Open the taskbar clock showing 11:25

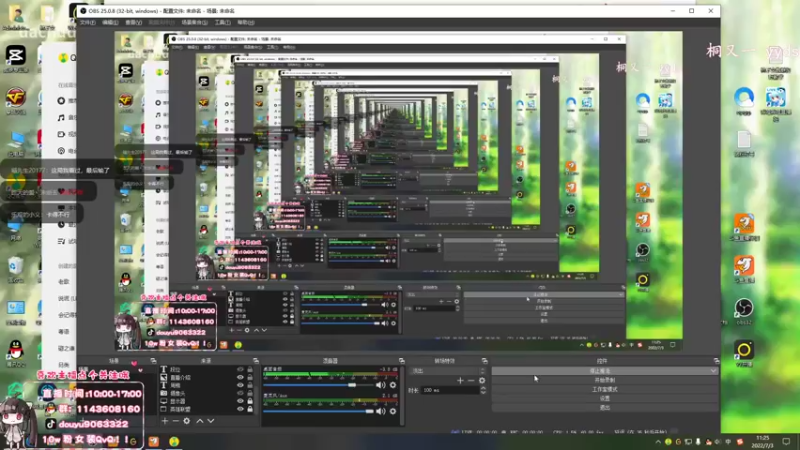[x=762, y=442]
